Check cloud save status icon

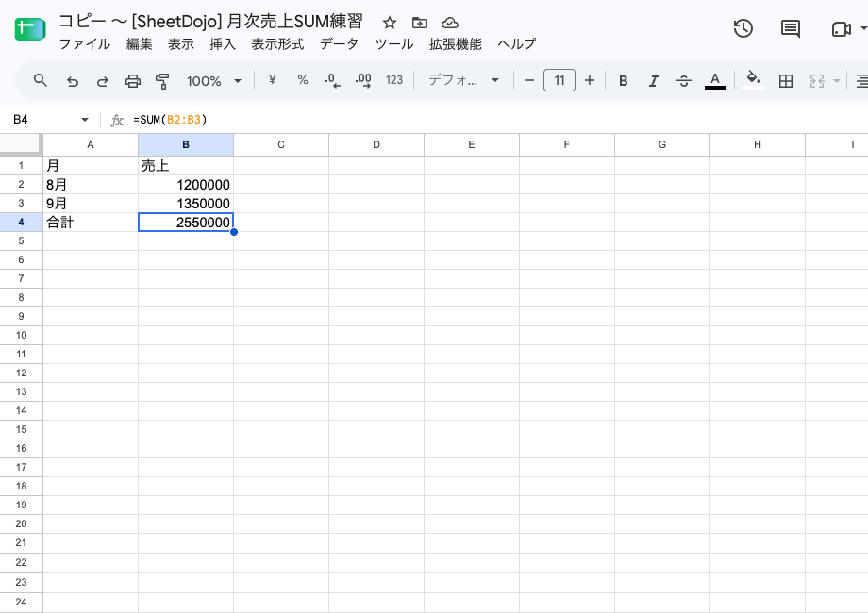(x=450, y=23)
